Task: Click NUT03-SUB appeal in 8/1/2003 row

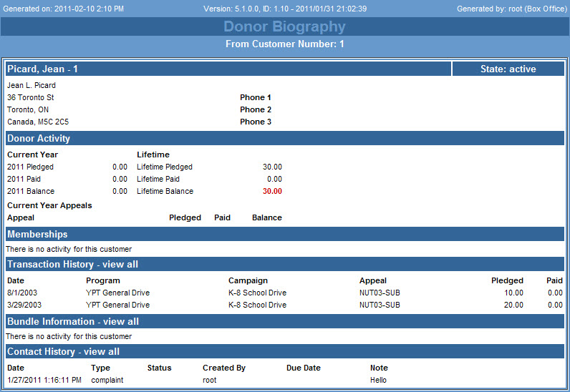Action: coord(380,293)
